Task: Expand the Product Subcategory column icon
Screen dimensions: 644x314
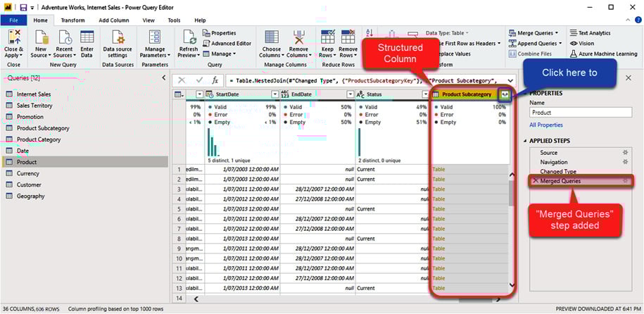Action: coord(505,94)
